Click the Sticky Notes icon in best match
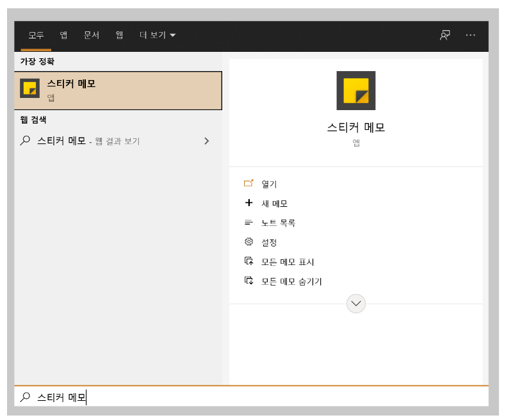Image resolution: width=506 pixels, height=420 pixels. pos(29,88)
